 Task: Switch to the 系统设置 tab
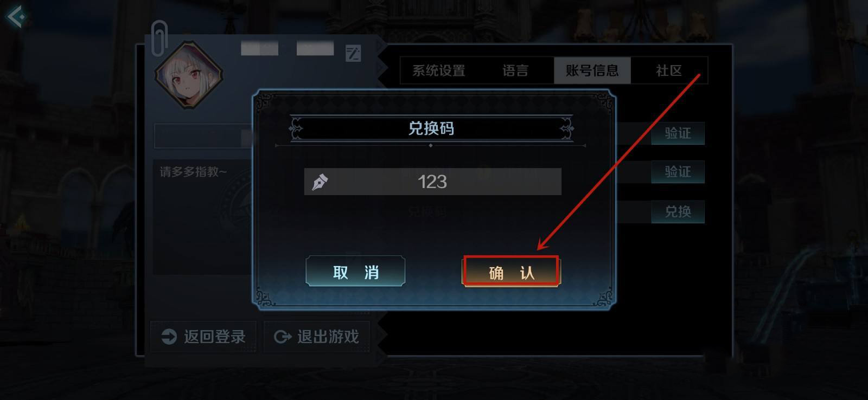click(x=439, y=70)
